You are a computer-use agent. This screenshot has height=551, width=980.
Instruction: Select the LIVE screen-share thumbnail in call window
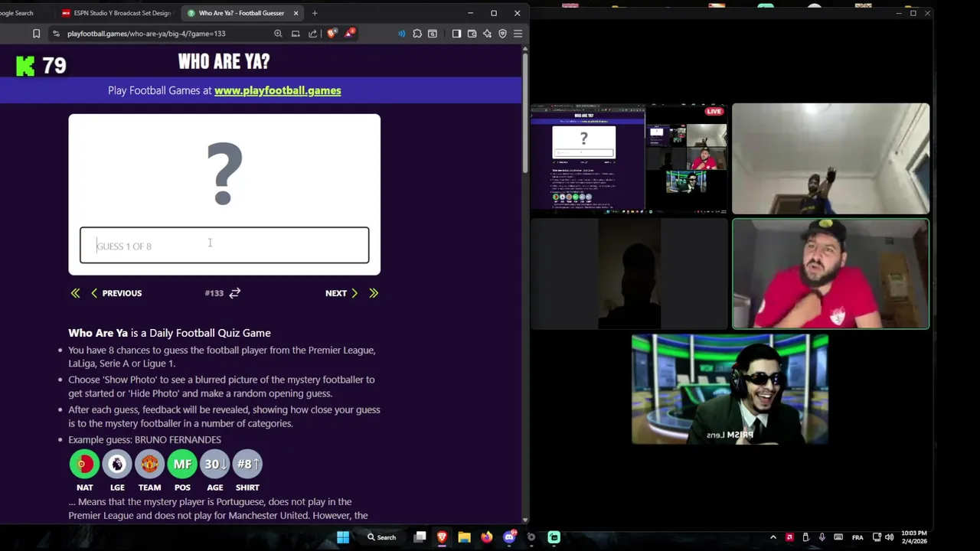coord(629,159)
